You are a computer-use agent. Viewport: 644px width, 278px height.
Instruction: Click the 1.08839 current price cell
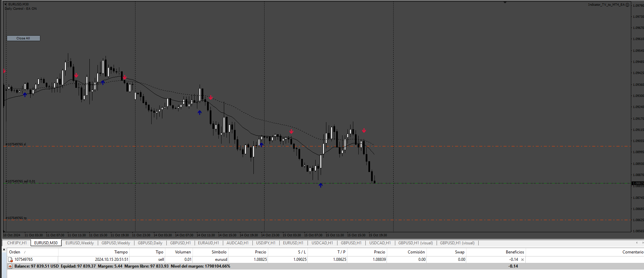(x=379, y=259)
